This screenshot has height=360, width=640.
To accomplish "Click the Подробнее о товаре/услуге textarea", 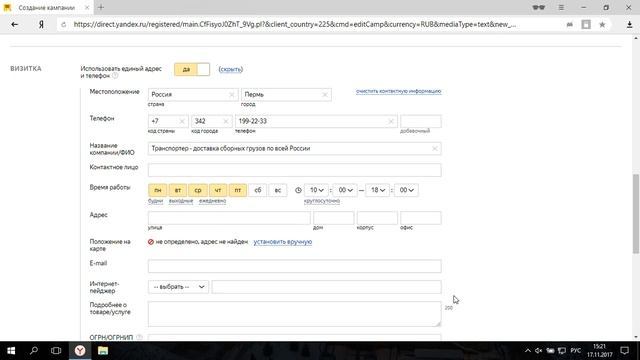I will point(295,314).
